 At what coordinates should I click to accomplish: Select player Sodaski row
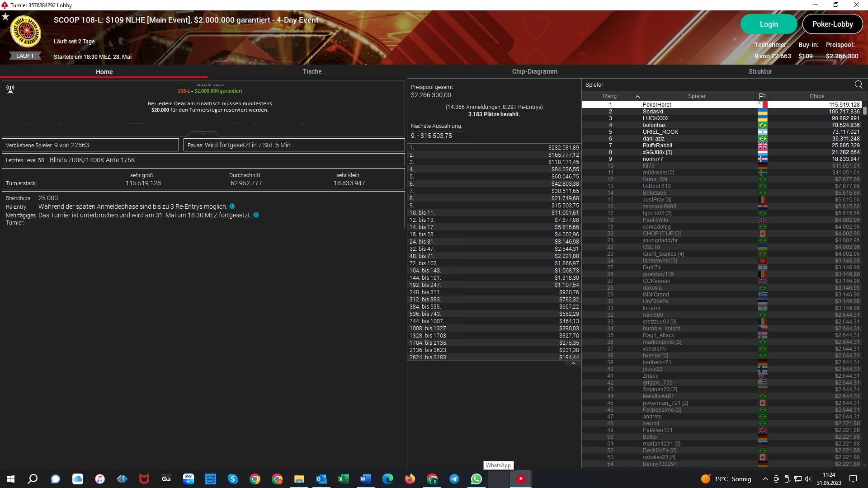tap(722, 112)
